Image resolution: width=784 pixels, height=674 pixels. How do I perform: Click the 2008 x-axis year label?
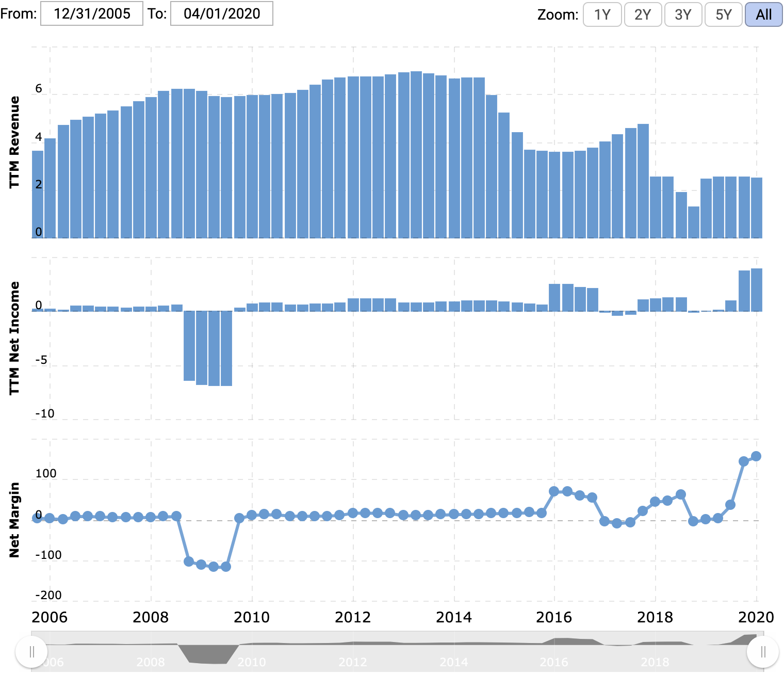pos(151,617)
